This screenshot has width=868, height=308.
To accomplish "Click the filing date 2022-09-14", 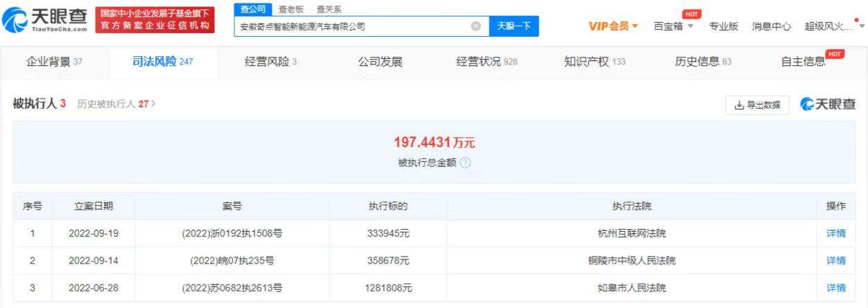I will [x=94, y=261].
